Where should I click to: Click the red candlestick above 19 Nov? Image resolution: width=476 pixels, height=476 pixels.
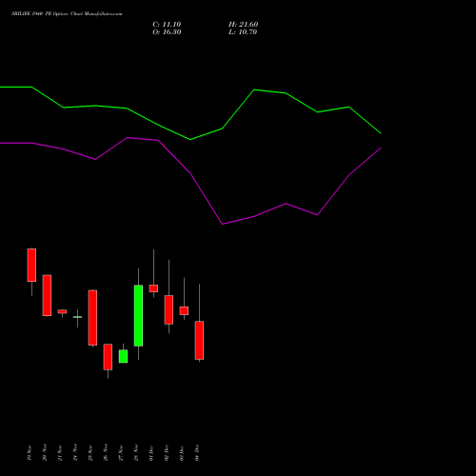tap(31, 265)
